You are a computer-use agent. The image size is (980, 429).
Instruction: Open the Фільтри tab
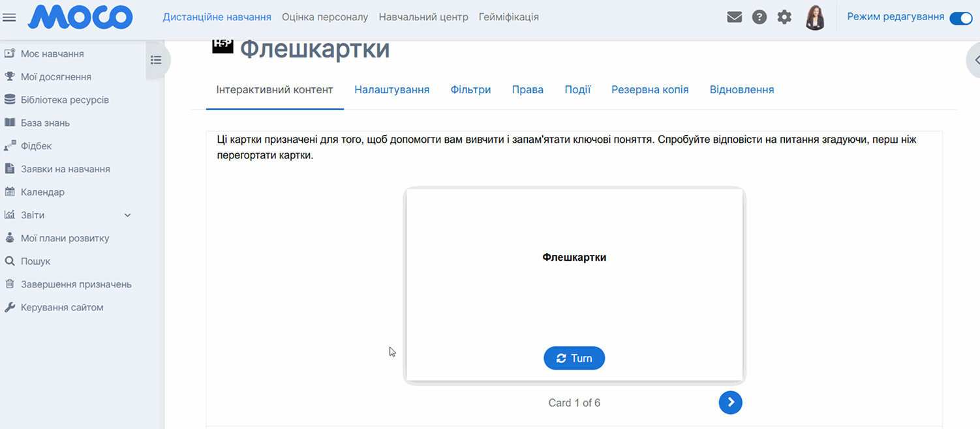[470, 89]
